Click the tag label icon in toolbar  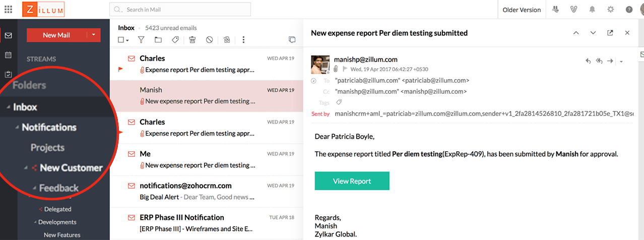(x=175, y=40)
